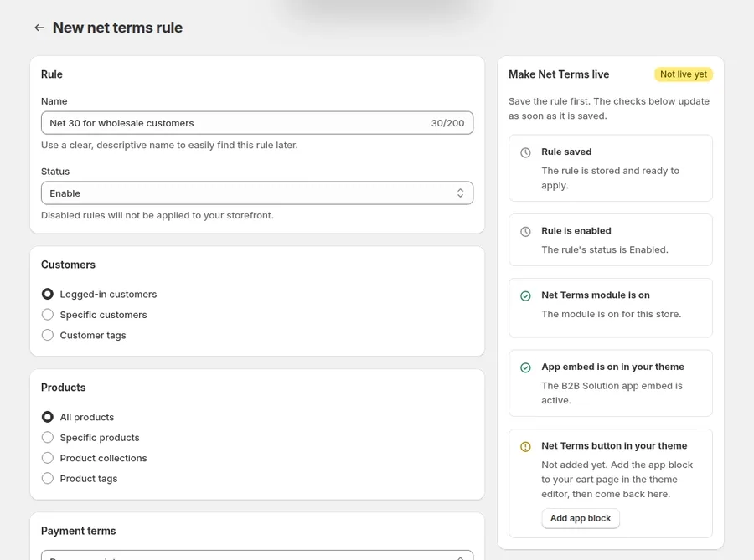Click the New net terms rule heading
This screenshot has height=560, width=754.
118,28
